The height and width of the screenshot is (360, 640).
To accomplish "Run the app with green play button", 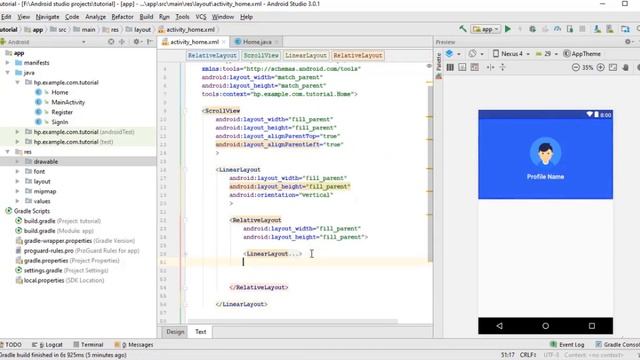I will [508, 29].
